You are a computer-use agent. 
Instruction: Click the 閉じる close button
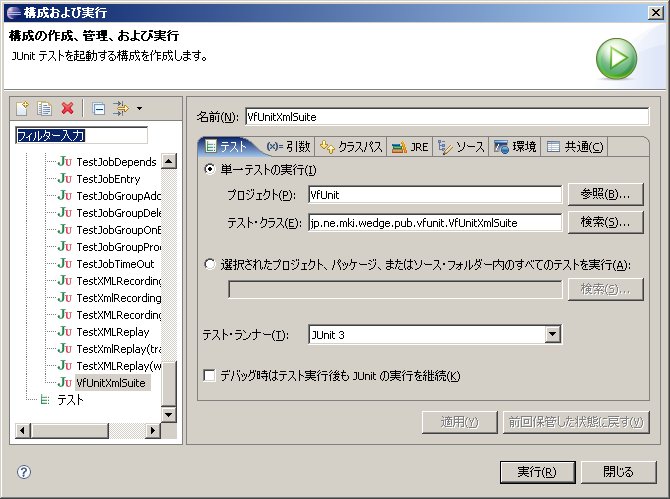point(618,472)
